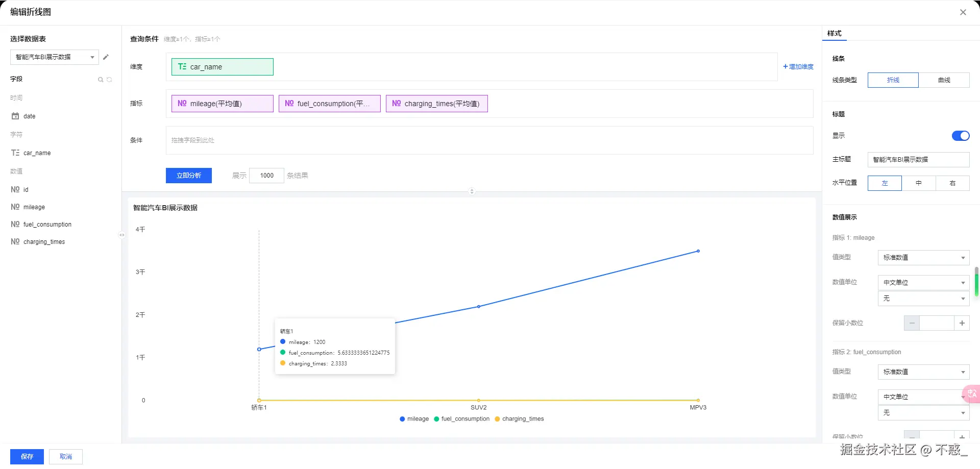Click the floating translate widget icon
Screen dimensions: 980x469
point(971,393)
